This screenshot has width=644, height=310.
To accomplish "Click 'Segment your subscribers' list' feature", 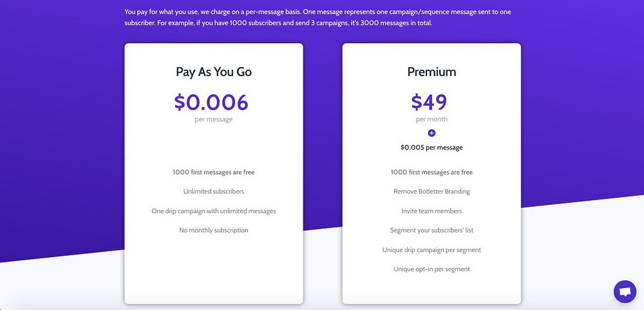I will pos(431,231).
